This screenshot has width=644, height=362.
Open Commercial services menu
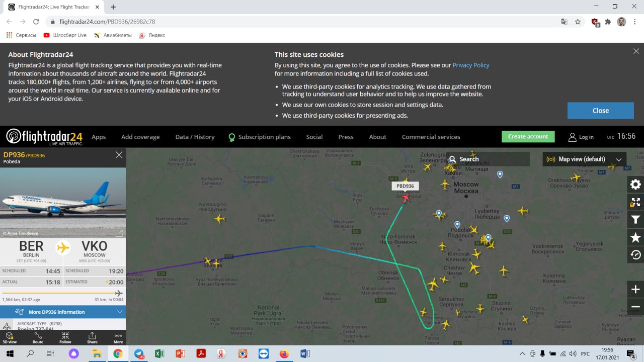tap(431, 137)
